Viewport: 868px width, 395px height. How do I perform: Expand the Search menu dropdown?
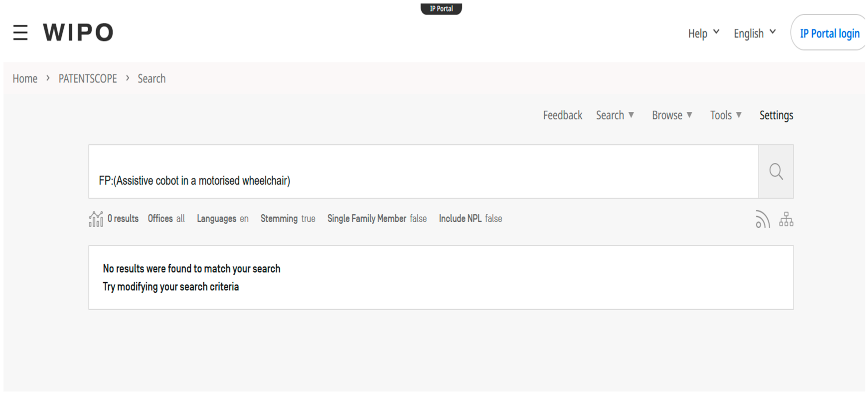pyautogui.click(x=615, y=115)
